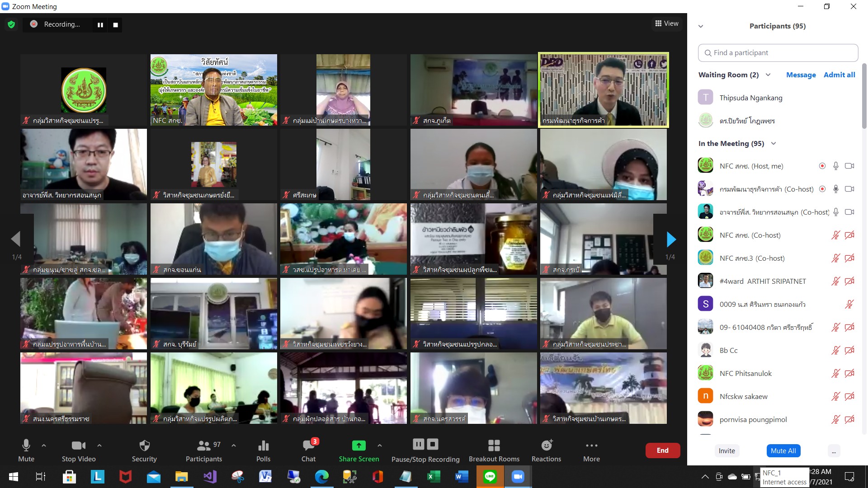Go to next page of video gallery
This screenshot has width=868, height=488.
[671, 239]
